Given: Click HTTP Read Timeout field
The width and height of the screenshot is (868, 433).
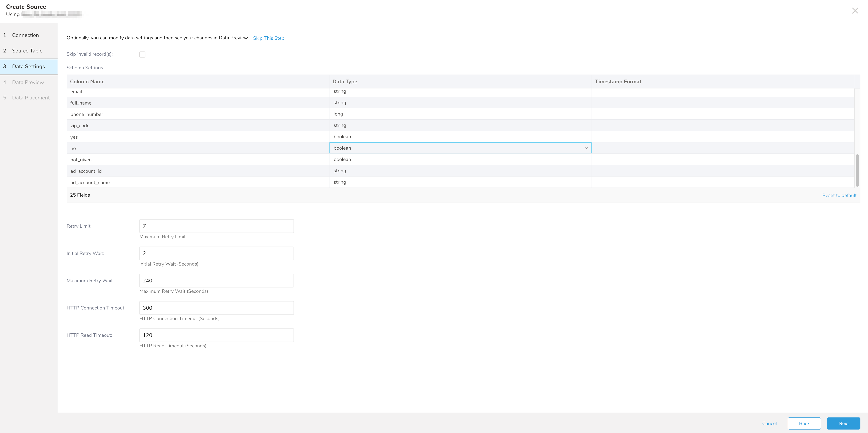Looking at the screenshot, I should pyautogui.click(x=216, y=335).
